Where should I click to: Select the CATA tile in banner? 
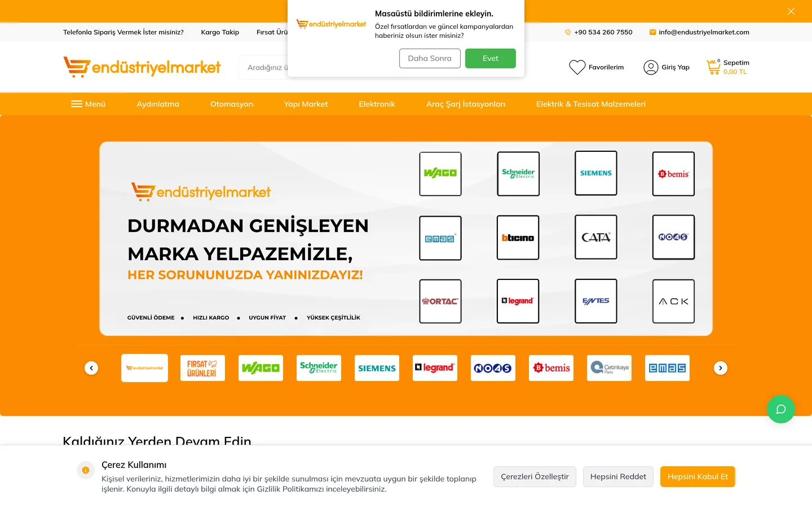pos(596,237)
